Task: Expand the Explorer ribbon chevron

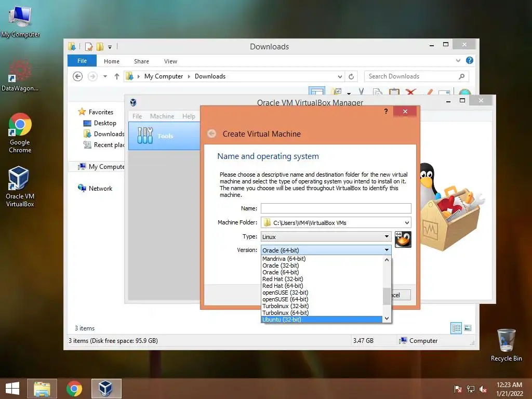Action: tap(458, 60)
